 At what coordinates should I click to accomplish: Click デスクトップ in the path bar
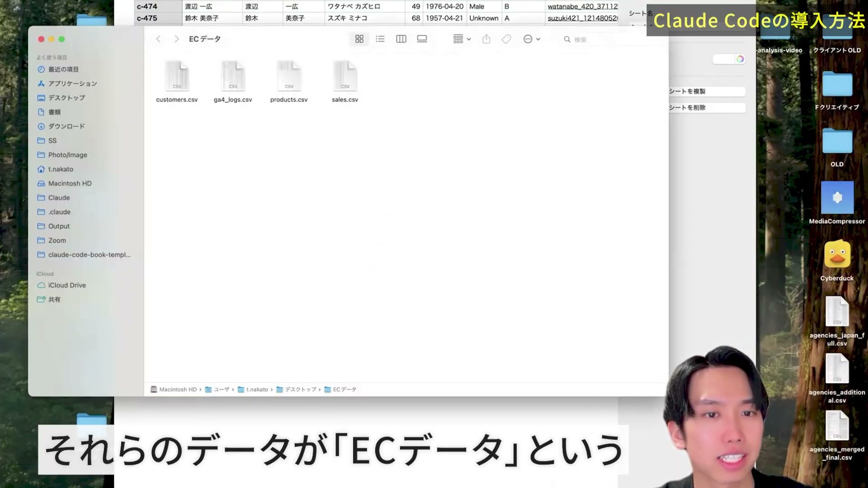297,389
